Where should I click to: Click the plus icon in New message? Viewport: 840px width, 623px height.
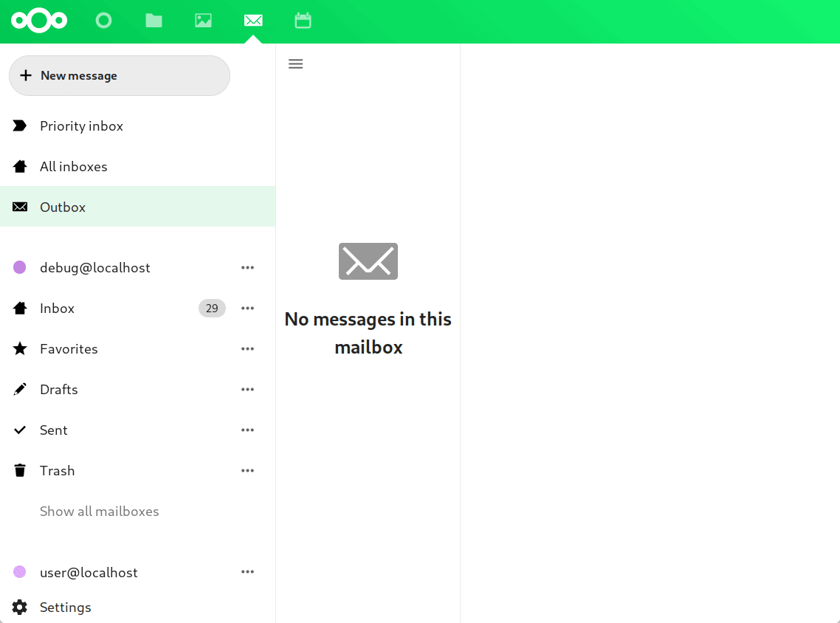pyautogui.click(x=26, y=75)
